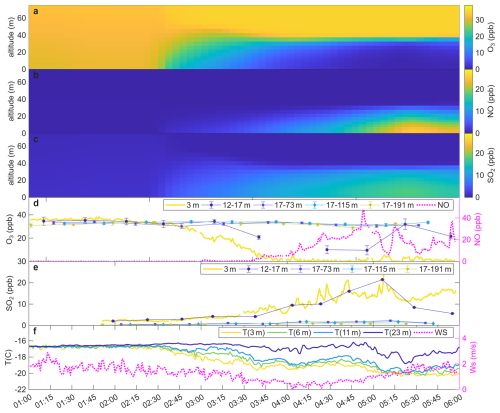Click the NO colorbar beside panel b

[468, 101]
